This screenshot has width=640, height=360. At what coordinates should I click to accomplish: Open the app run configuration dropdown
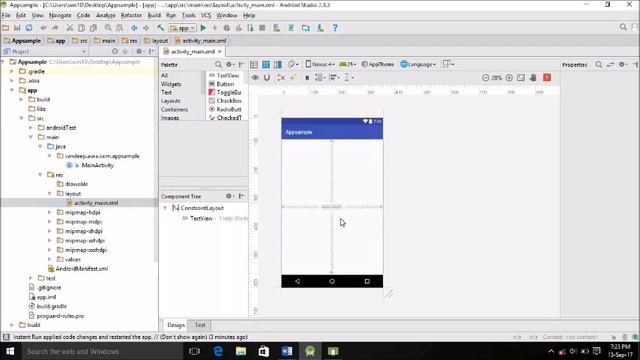[182, 28]
